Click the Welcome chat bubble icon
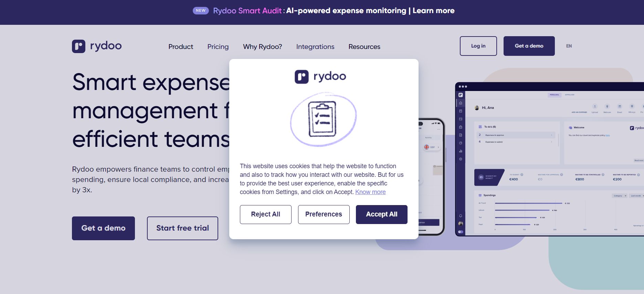 [x=570, y=128]
